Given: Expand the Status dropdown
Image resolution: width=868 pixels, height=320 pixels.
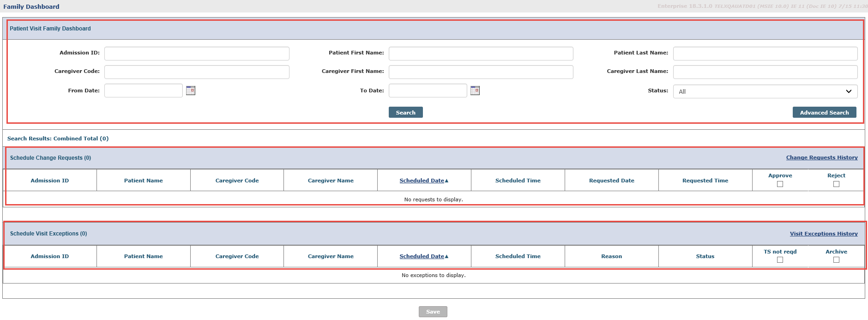Looking at the screenshot, I should (765, 91).
